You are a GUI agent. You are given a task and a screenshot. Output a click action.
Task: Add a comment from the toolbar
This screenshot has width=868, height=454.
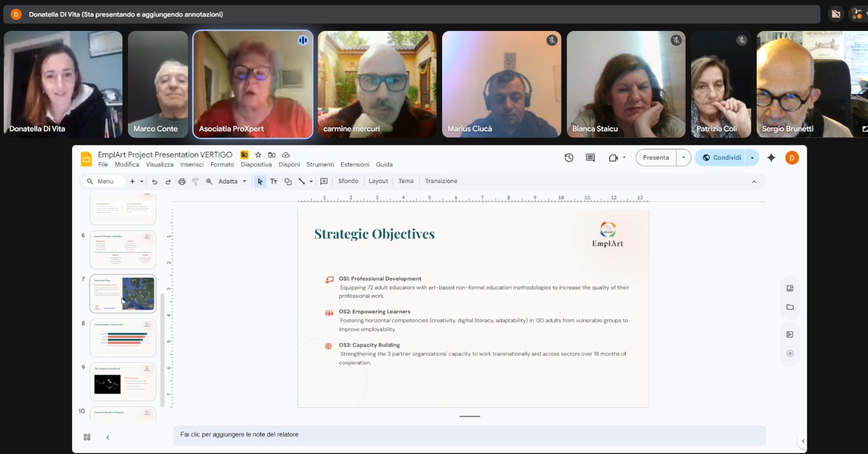point(324,181)
